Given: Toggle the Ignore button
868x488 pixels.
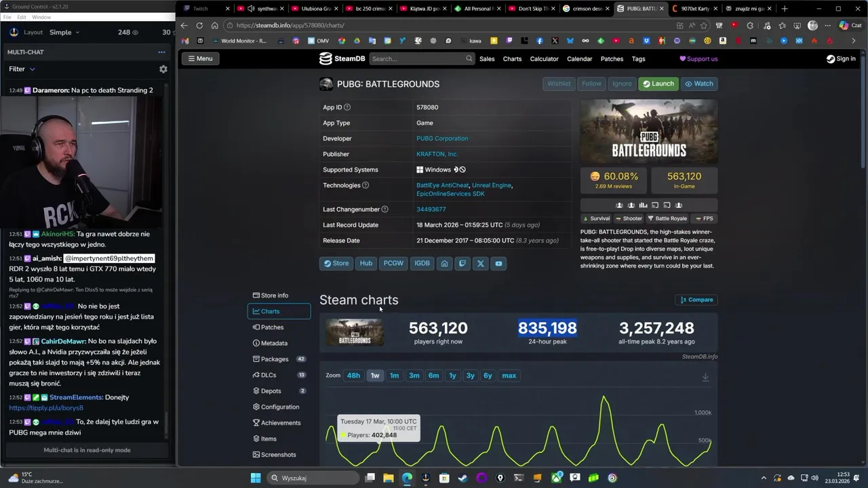Looking at the screenshot, I should (x=622, y=83).
